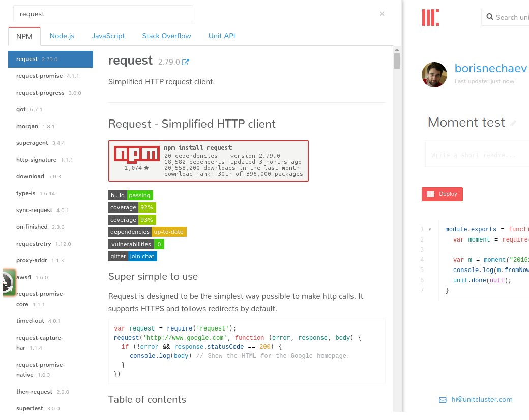The image size is (529, 420).
Task: Open the Stack Overflow tab
Action: 166,36
